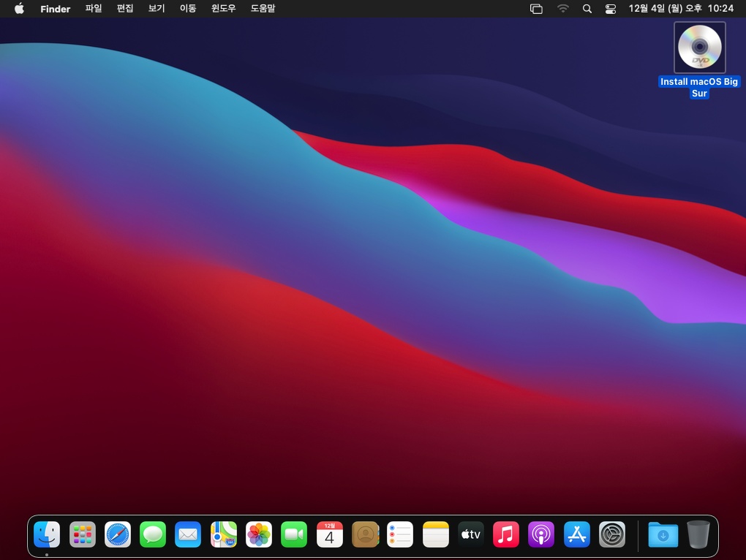
Task: Open the 파일 menu
Action: (x=94, y=9)
